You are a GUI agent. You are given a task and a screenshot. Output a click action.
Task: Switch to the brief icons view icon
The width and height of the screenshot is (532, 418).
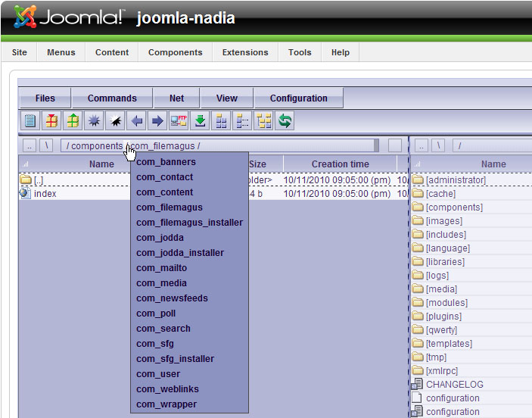221,120
